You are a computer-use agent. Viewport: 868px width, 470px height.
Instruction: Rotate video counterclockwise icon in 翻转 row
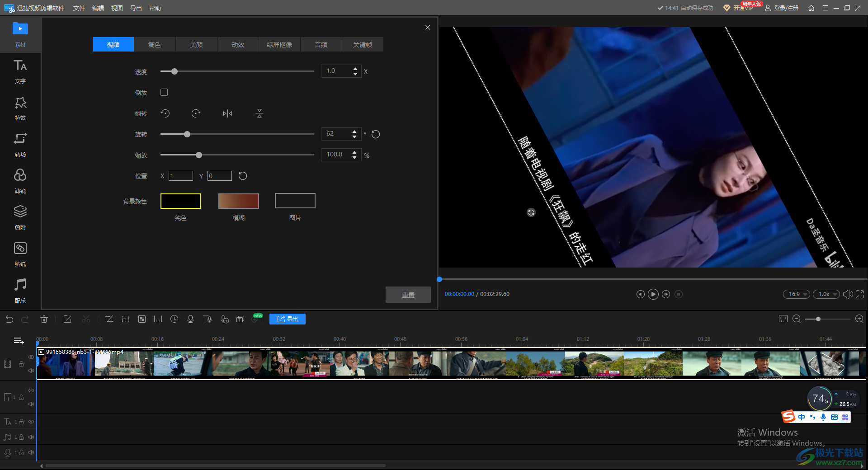click(165, 113)
